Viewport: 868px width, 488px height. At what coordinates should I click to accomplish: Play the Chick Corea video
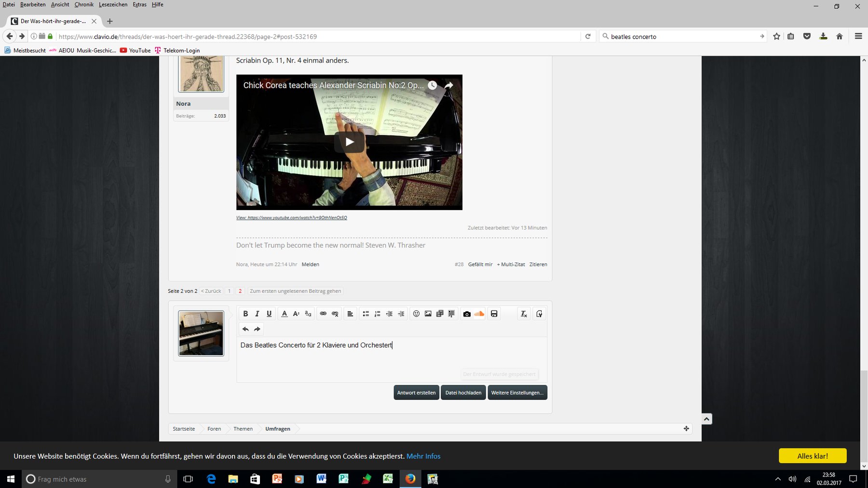pyautogui.click(x=349, y=142)
